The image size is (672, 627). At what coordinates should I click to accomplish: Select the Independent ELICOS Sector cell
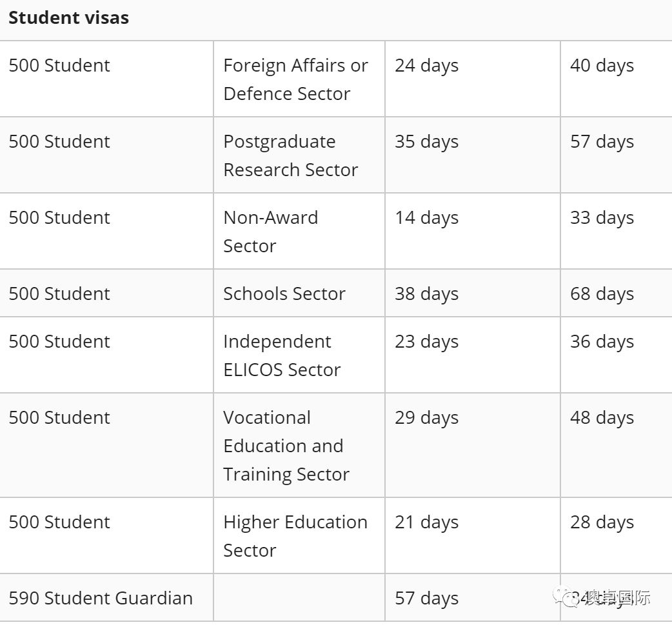282,355
